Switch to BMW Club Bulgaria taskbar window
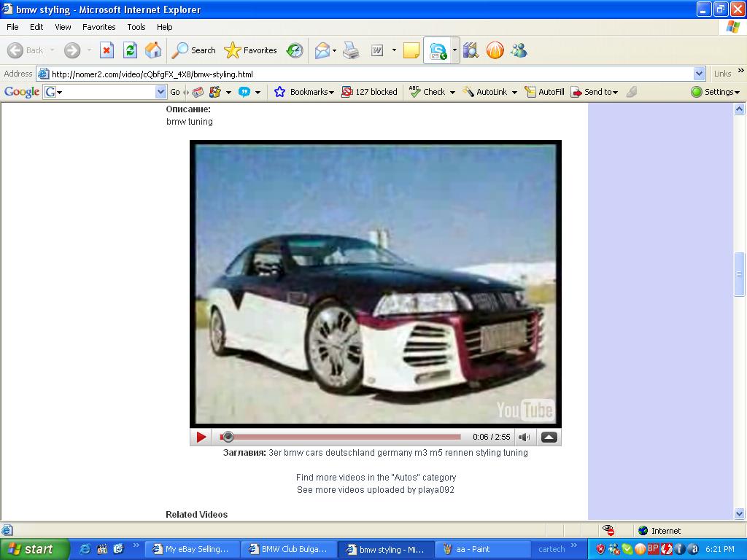The image size is (747, 560). pos(289,549)
